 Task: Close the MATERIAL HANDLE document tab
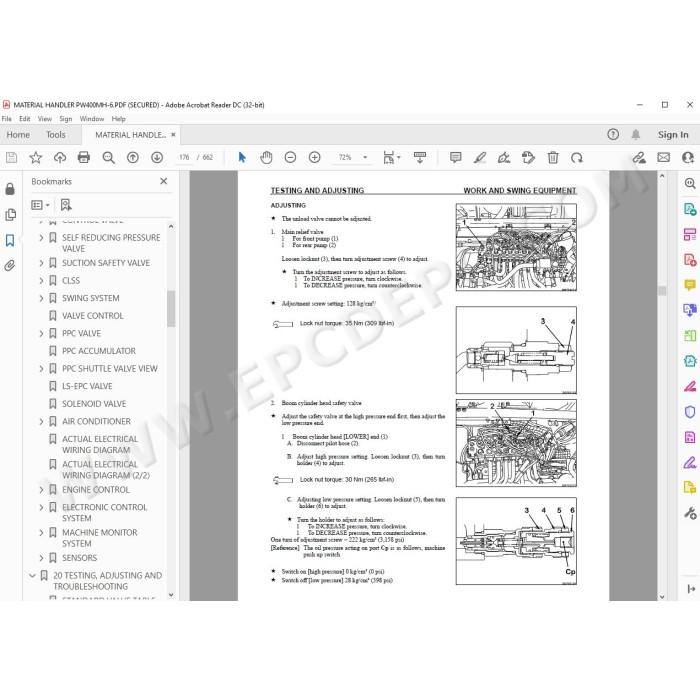tap(173, 134)
